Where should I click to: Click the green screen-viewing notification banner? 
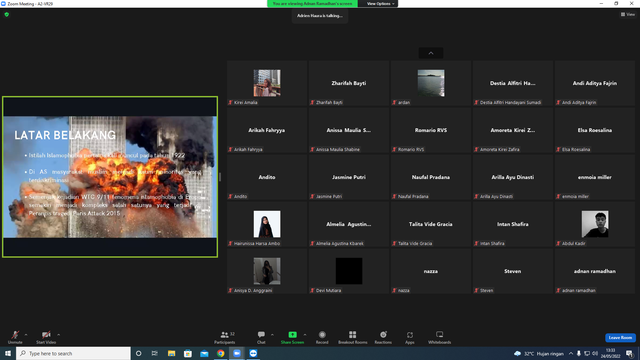click(x=312, y=4)
